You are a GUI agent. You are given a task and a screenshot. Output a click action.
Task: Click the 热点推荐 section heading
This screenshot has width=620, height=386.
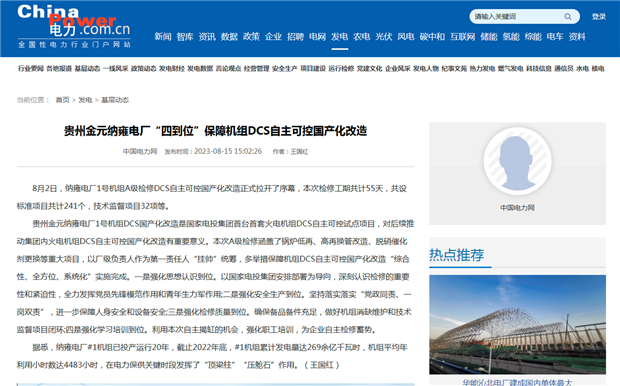point(457,255)
